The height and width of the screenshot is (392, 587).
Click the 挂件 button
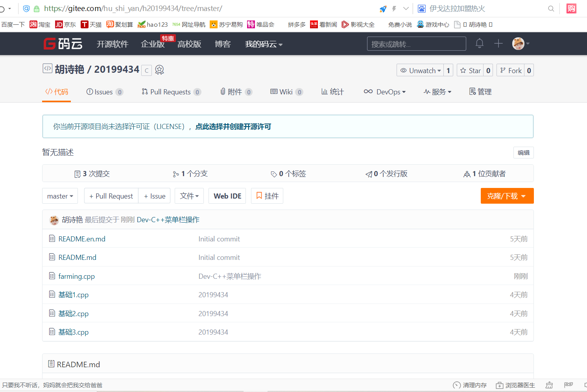click(x=267, y=196)
